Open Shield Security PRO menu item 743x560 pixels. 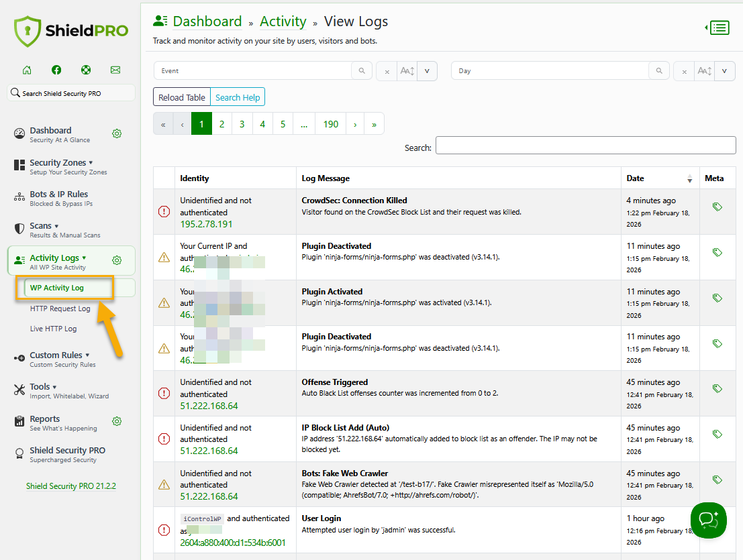coord(67,455)
